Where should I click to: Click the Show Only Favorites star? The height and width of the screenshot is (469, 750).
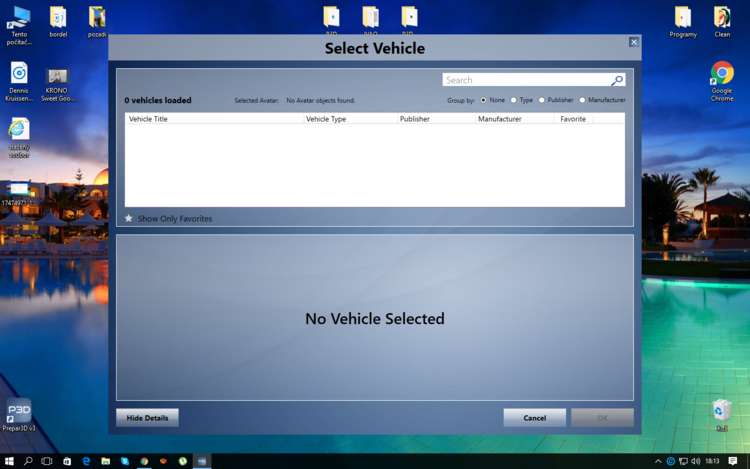coord(129,218)
